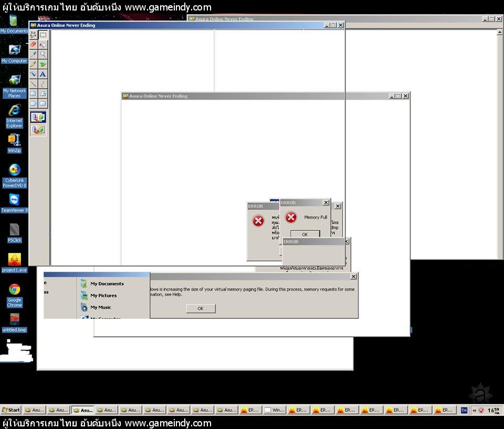Click title bar of front Asura Online Never Ending window
The height and width of the screenshot is (429, 504).
(x=186, y=25)
